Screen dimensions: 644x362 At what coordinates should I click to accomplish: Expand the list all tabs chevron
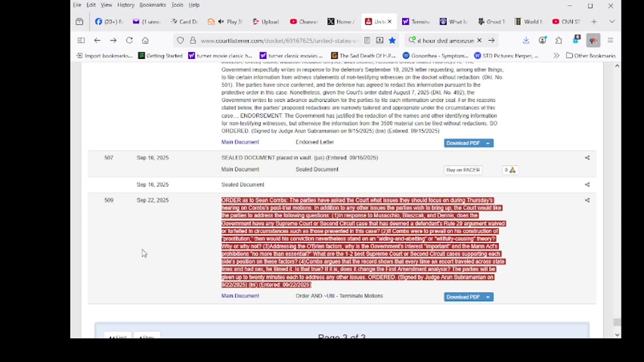(x=612, y=22)
